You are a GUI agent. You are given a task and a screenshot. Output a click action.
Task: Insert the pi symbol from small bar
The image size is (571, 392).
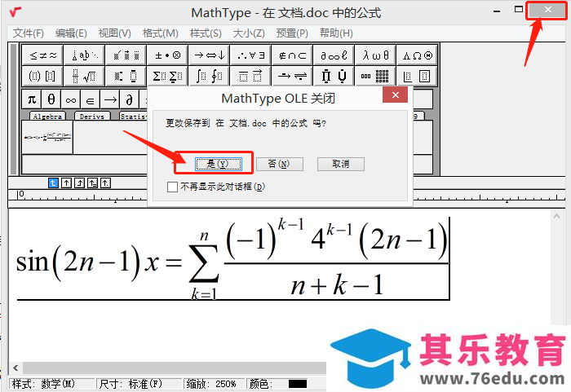[x=32, y=99]
